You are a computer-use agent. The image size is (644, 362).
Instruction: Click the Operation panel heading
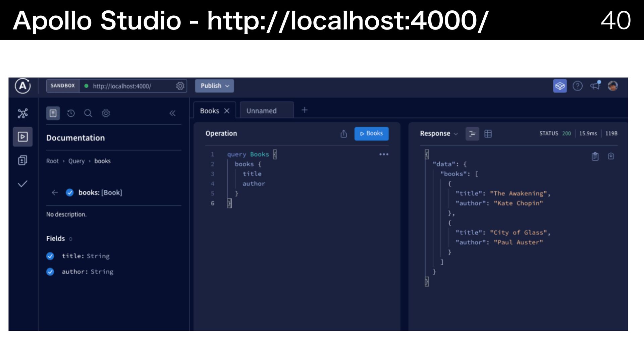point(221,133)
